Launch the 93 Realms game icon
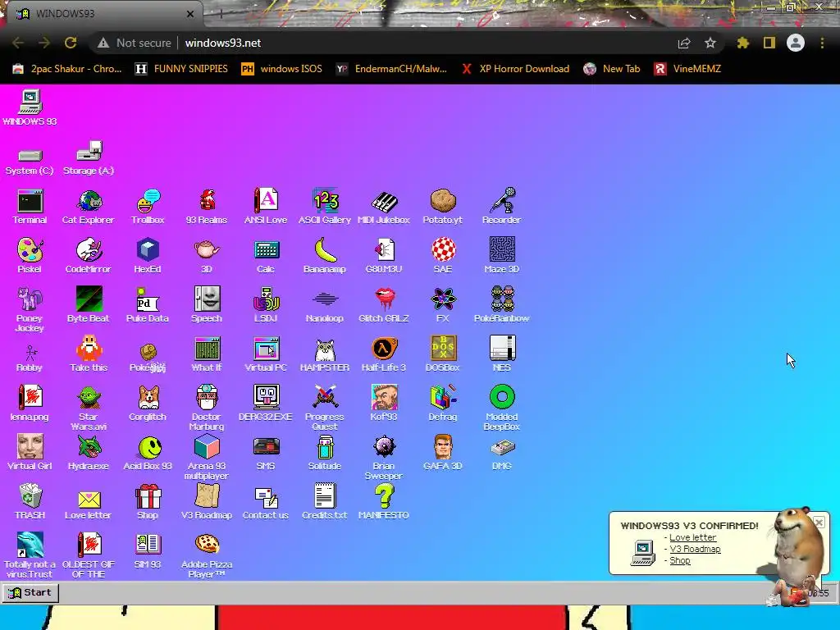 click(207, 207)
